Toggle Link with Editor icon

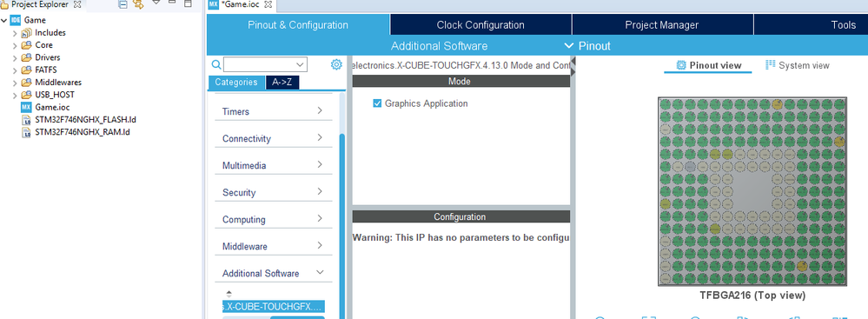click(138, 4)
